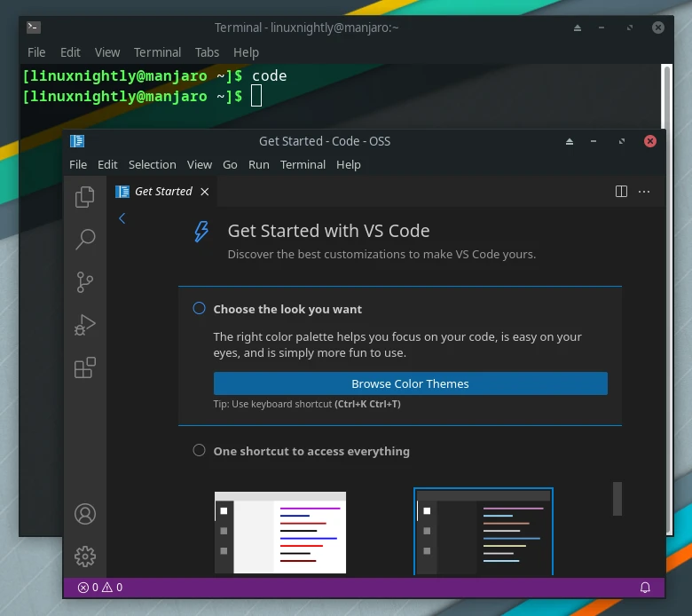
Task: Open Help menu in Terminal window
Action: (x=246, y=52)
